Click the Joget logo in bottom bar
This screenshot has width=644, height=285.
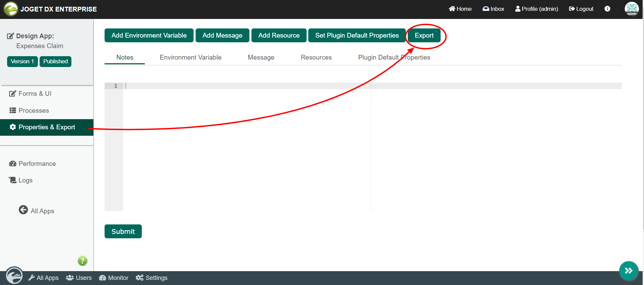[14, 276]
